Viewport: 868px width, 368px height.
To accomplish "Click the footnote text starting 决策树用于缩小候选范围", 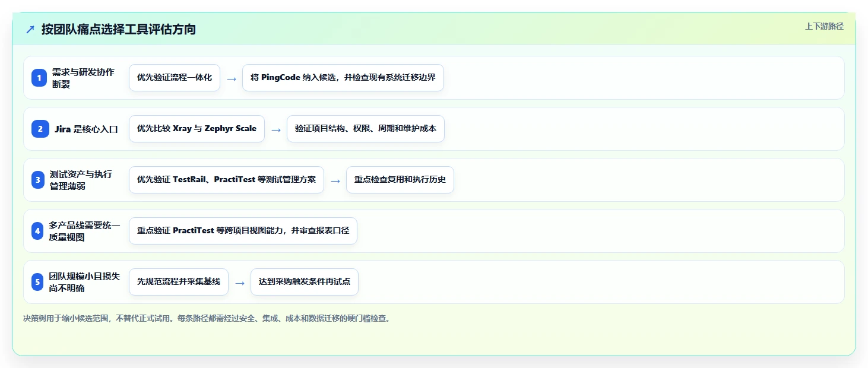I will coord(207,319).
